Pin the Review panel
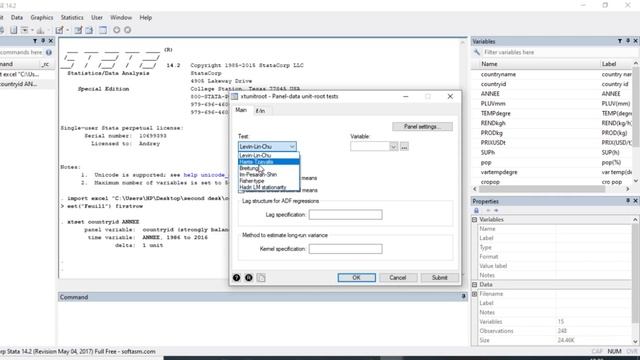Screen dimensions: 640x360 click(x=43, y=41)
